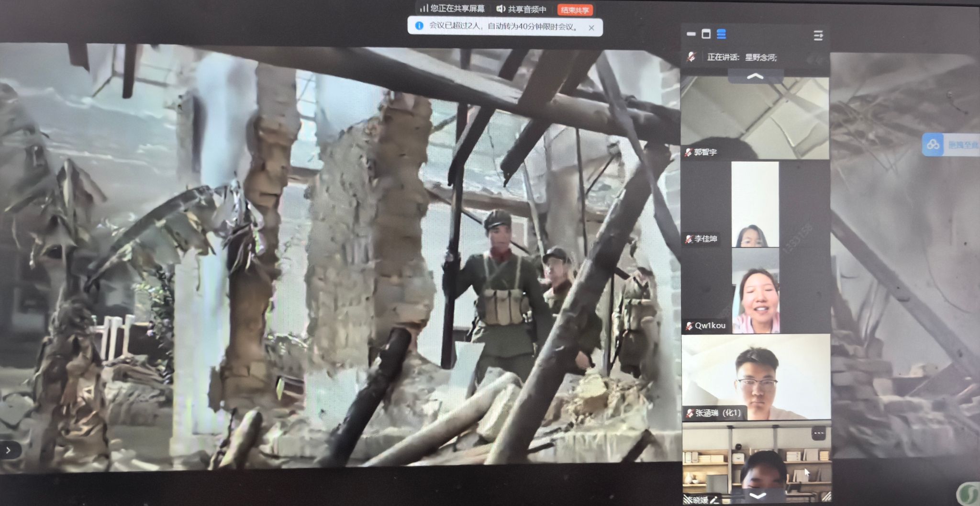
Task: Open the three-dots options on the bottom video tile
Action: (818, 434)
